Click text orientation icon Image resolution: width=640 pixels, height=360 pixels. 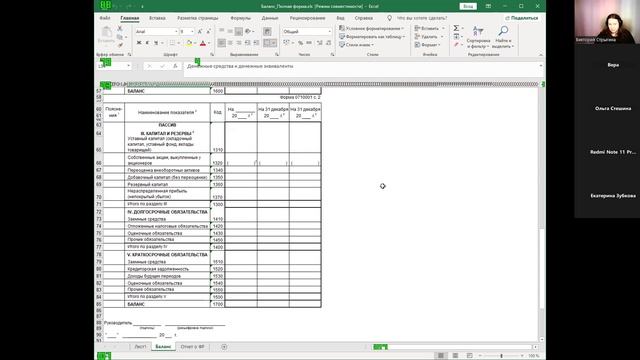click(x=248, y=31)
